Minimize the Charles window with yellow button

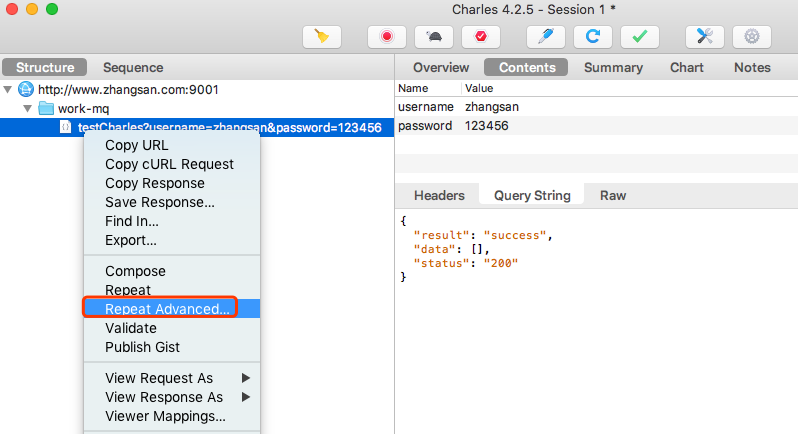[x=32, y=9]
